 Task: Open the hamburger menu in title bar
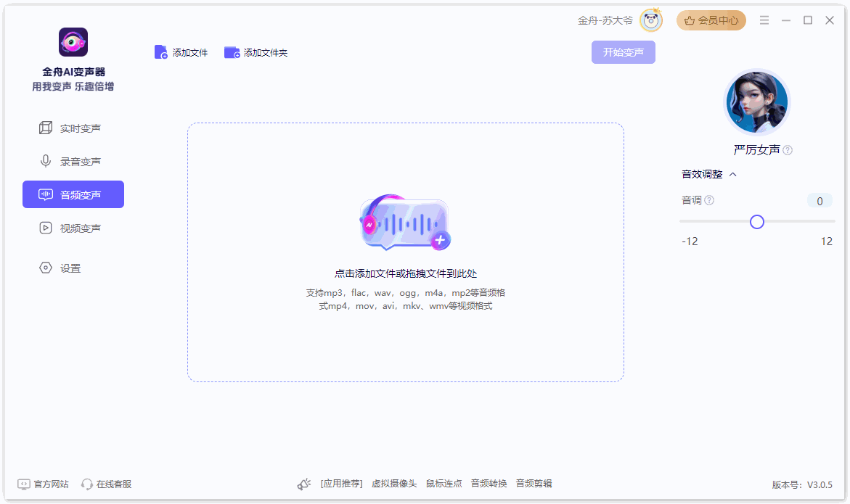pos(764,21)
